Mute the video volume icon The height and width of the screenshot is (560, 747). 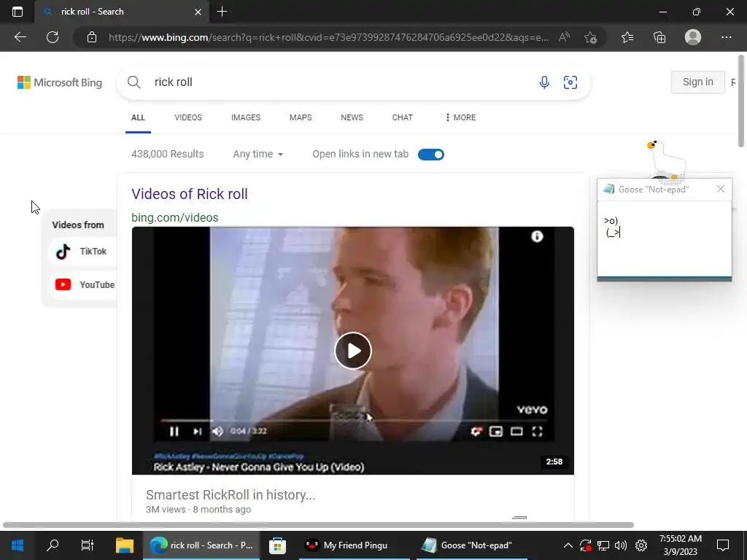click(217, 432)
